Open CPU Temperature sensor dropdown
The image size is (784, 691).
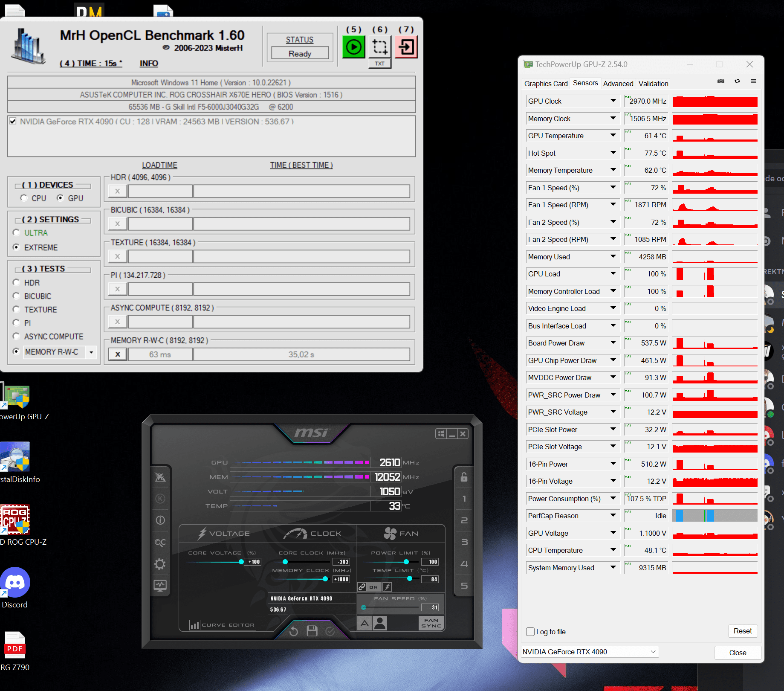pos(613,550)
